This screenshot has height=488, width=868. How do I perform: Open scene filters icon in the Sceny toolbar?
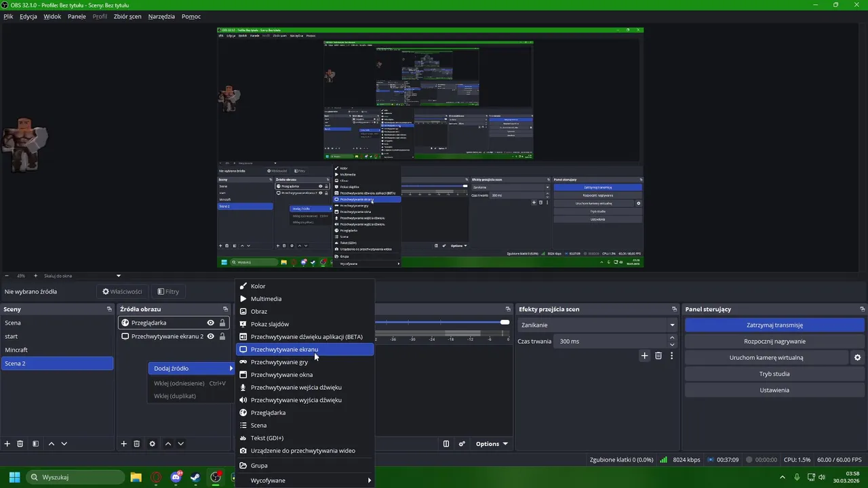tap(35, 444)
